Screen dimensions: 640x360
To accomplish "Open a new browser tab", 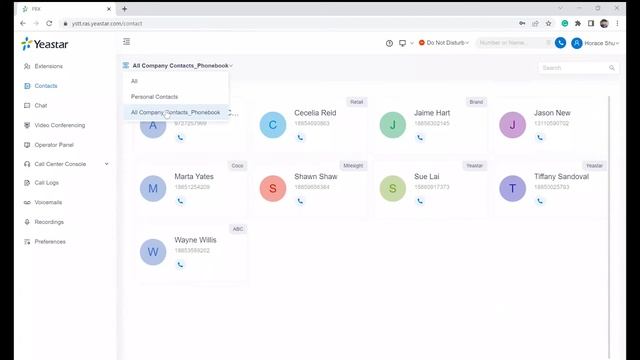I will click(x=124, y=9).
